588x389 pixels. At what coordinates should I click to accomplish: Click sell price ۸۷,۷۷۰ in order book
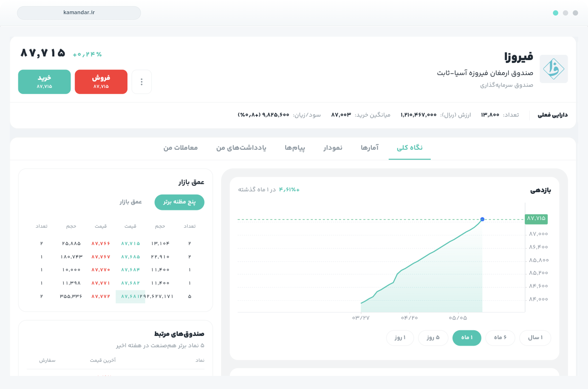coord(101,270)
